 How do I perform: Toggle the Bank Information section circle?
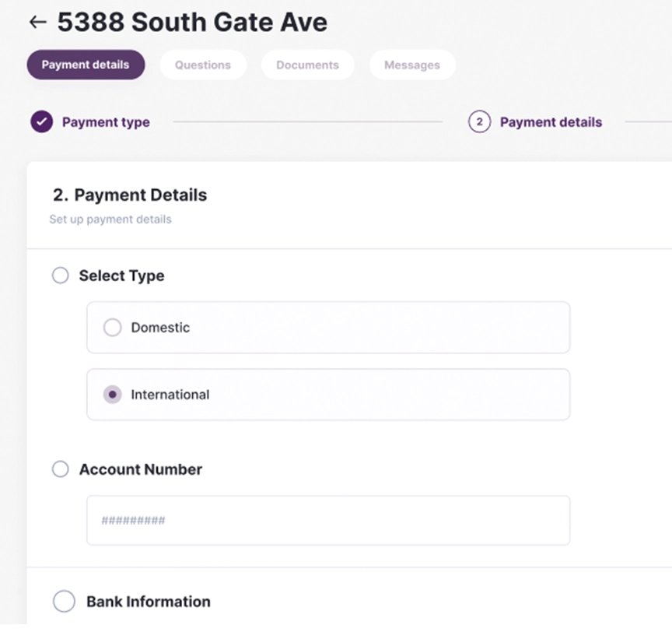tap(64, 601)
